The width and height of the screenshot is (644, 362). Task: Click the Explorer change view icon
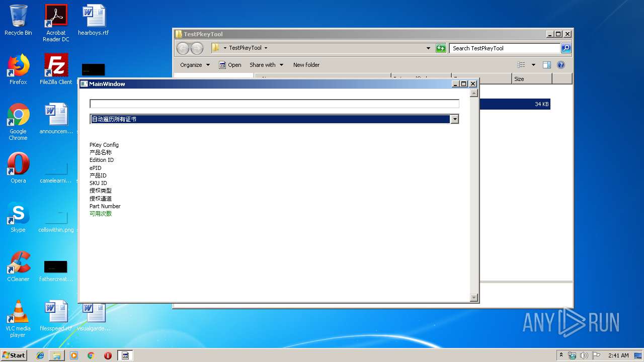(521, 65)
